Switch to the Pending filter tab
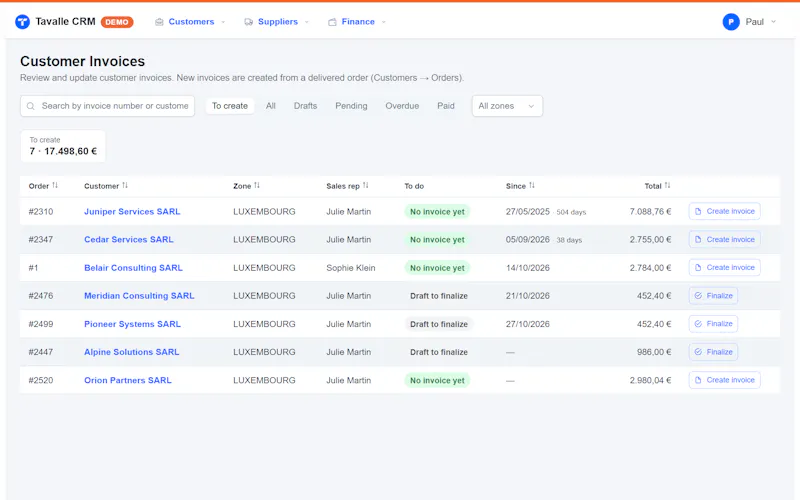 click(x=351, y=106)
